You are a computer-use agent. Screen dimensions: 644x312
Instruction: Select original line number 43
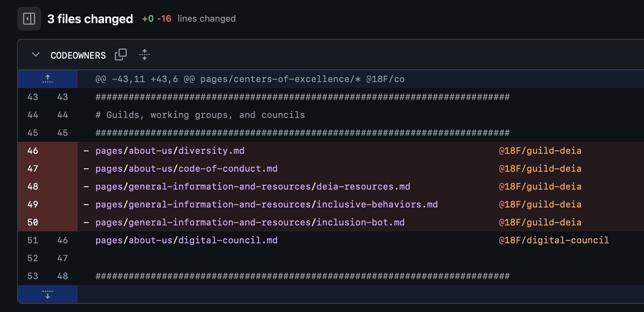click(33, 97)
